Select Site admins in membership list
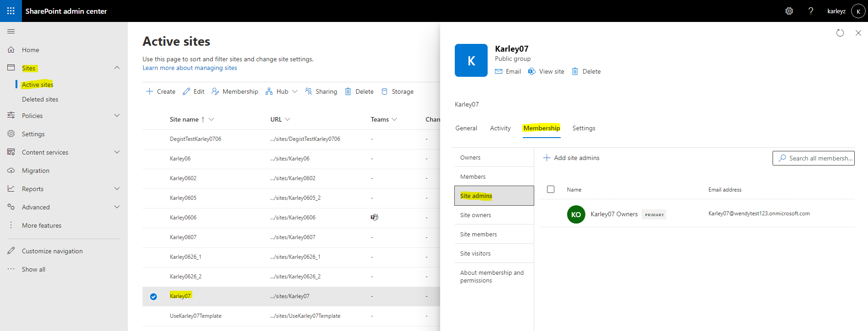This screenshot has height=331, width=868. click(494, 196)
